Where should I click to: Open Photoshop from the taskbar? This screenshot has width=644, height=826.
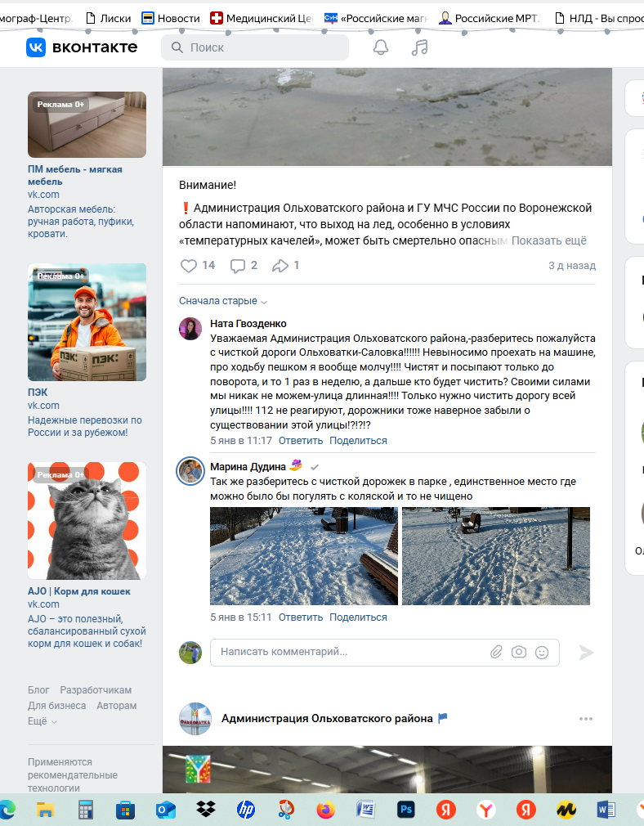(x=406, y=809)
